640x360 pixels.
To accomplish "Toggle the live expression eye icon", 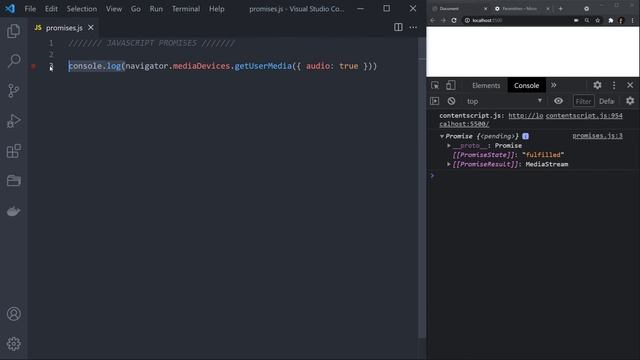I will coord(558,101).
